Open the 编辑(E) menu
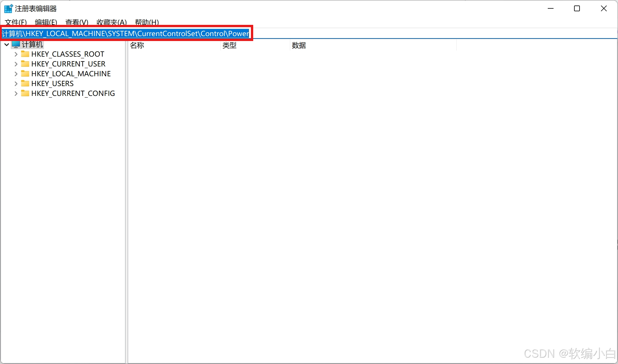This screenshot has width=618, height=364. click(46, 22)
